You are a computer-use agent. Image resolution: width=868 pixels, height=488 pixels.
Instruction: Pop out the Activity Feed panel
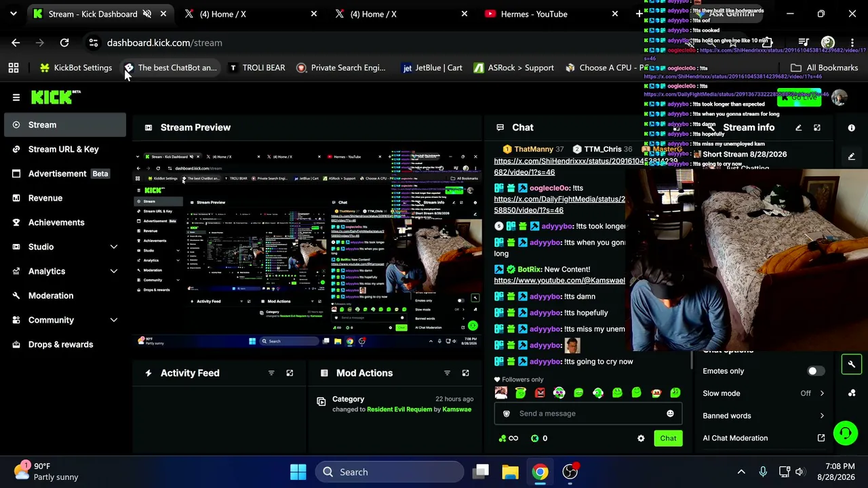[x=290, y=373]
